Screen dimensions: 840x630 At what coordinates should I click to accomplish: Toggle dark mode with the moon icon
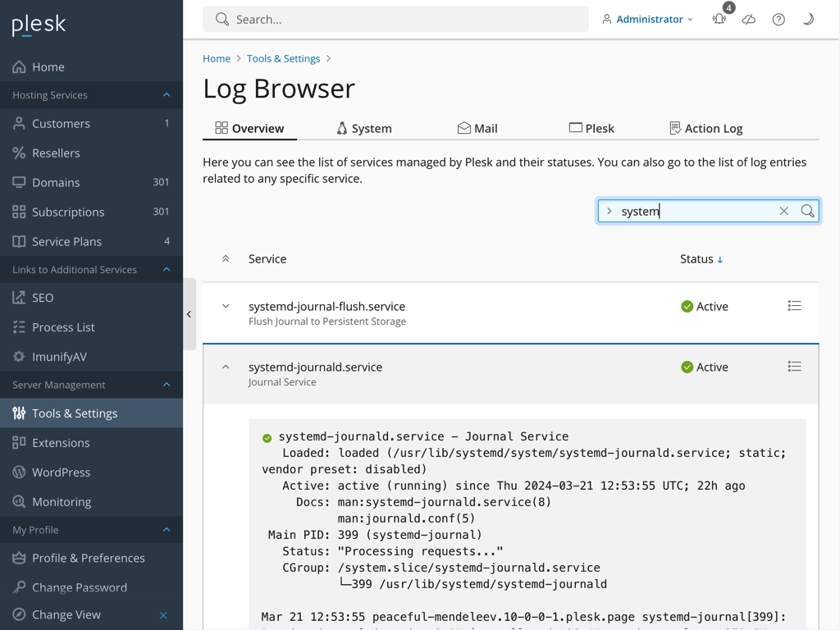807,18
